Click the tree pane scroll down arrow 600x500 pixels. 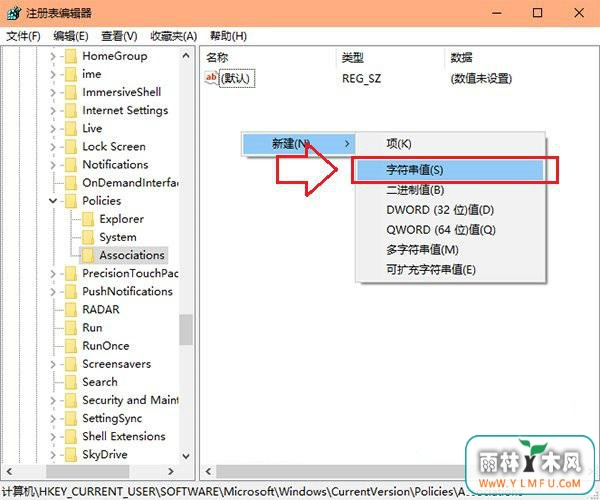pos(186,456)
